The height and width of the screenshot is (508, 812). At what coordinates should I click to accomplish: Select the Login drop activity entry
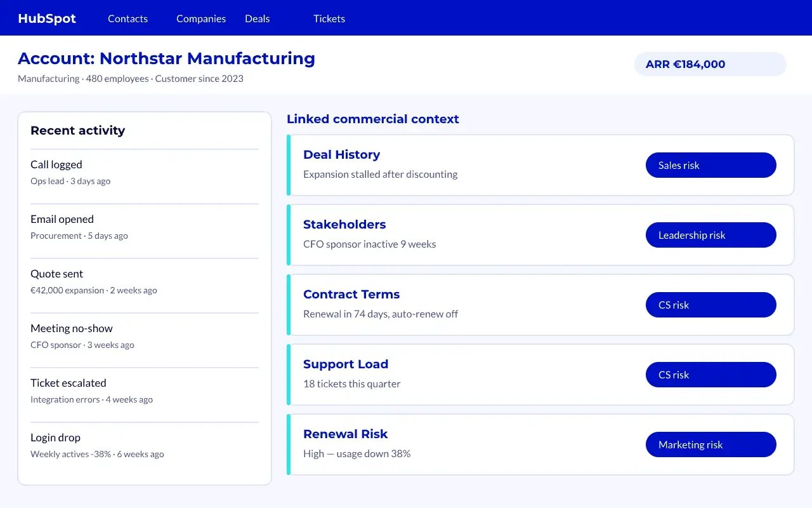coord(145,445)
